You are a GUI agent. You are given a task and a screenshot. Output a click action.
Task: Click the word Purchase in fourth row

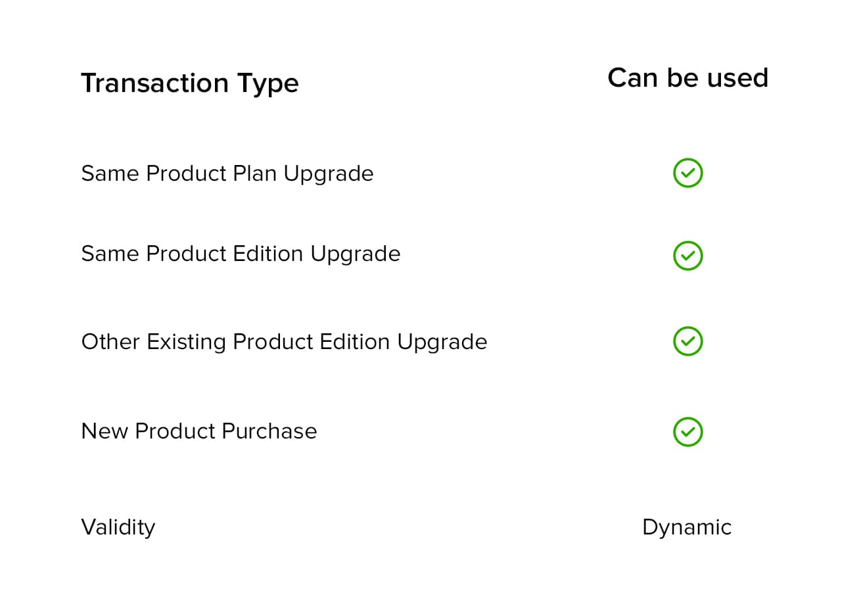click(x=269, y=431)
